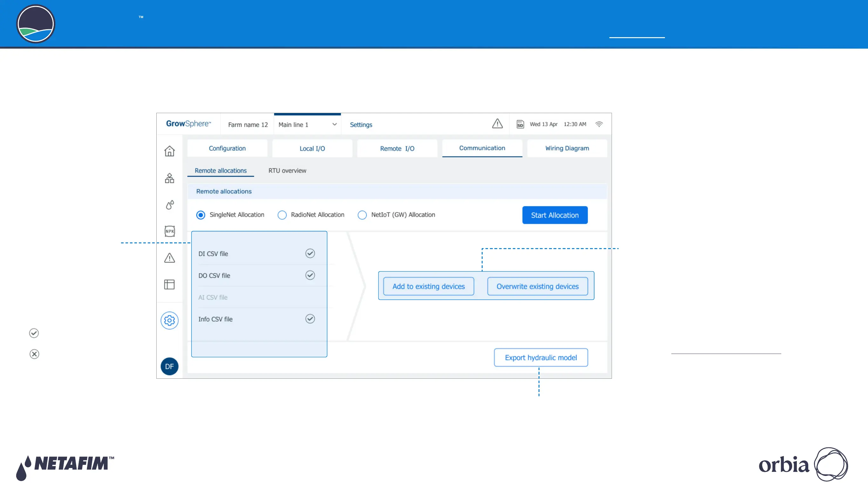Select SingleNet Allocation radio button

200,215
